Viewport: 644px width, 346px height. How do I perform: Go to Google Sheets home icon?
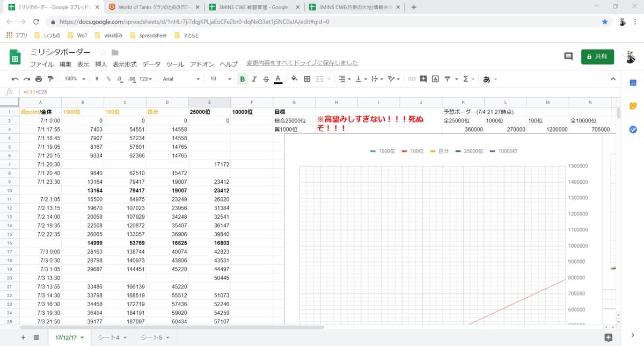pyautogui.click(x=15, y=57)
